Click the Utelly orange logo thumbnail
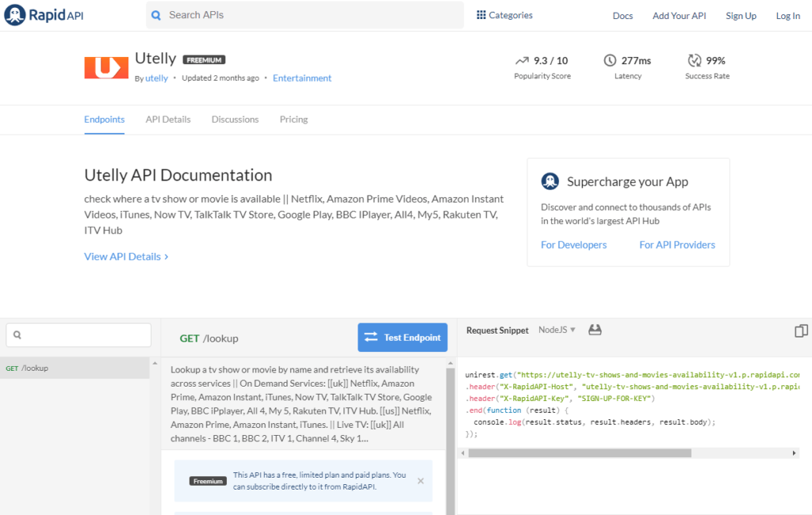This screenshot has width=812, height=515. tap(106, 67)
